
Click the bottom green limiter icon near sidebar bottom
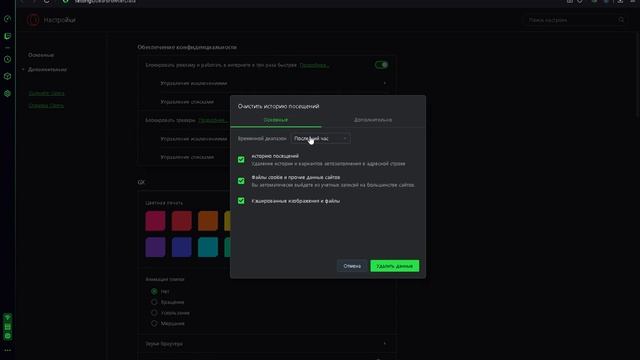(x=7, y=336)
